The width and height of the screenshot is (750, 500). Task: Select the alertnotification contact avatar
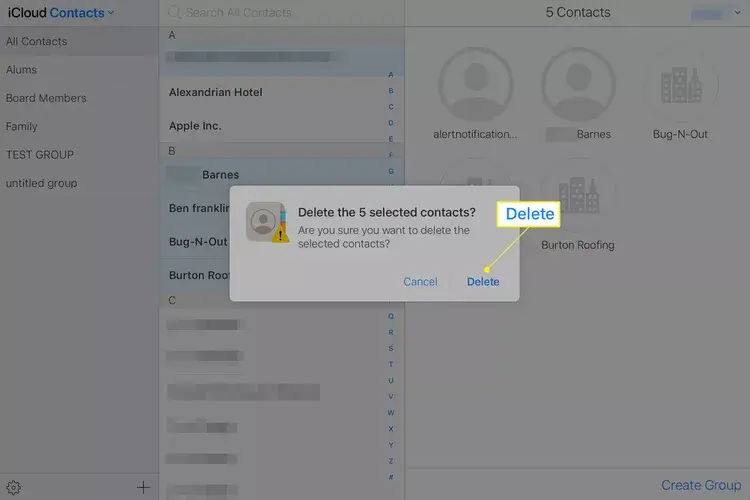click(x=475, y=84)
